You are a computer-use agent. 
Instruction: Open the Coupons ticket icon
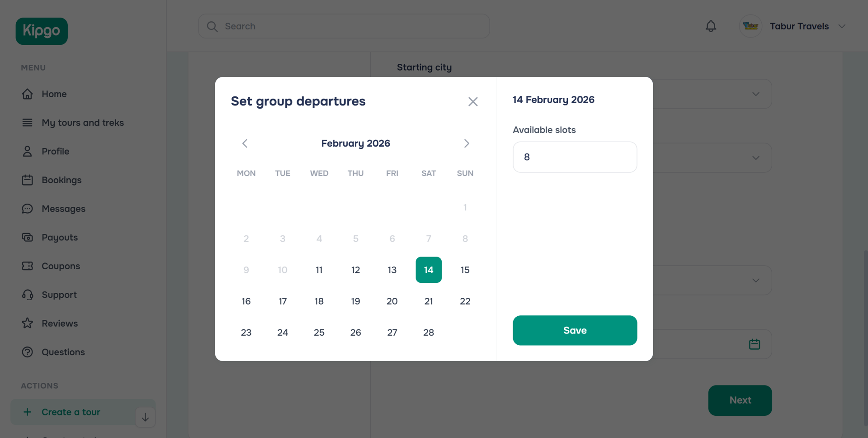pos(28,266)
